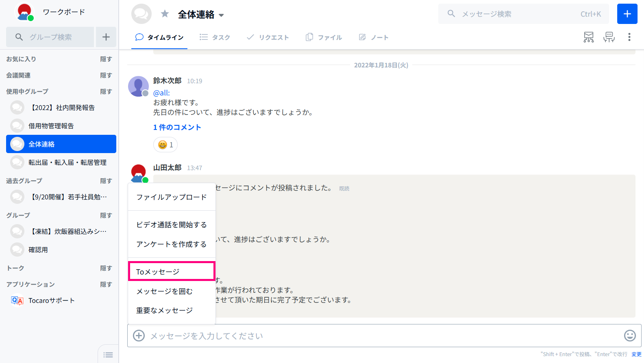
Task: Star the 全体連絡 group as favorite
Action: tap(165, 14)
